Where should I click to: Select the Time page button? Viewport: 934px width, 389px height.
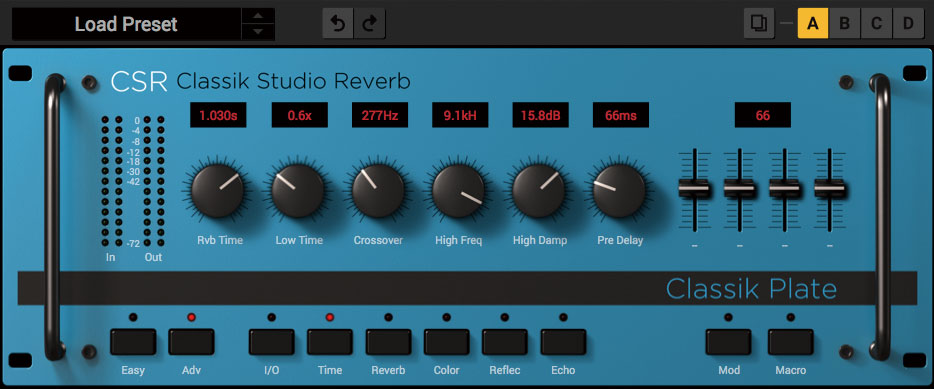(x=330, y=342)
